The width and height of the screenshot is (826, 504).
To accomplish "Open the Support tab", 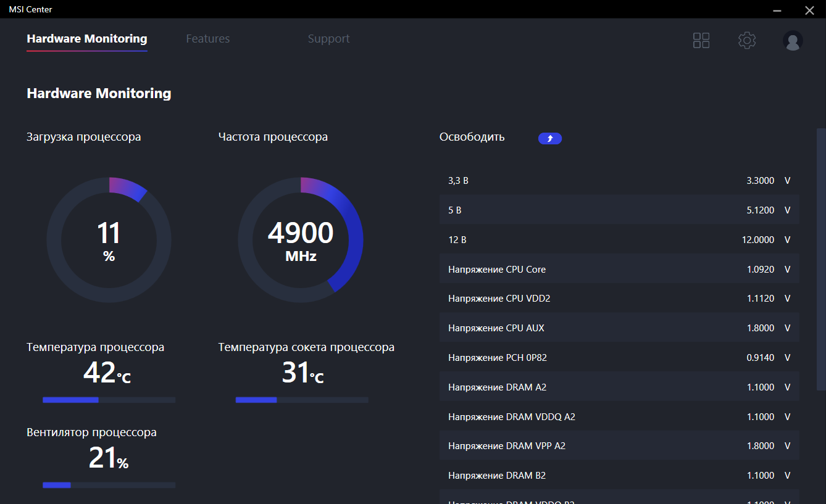I will (x=329, y=39).
